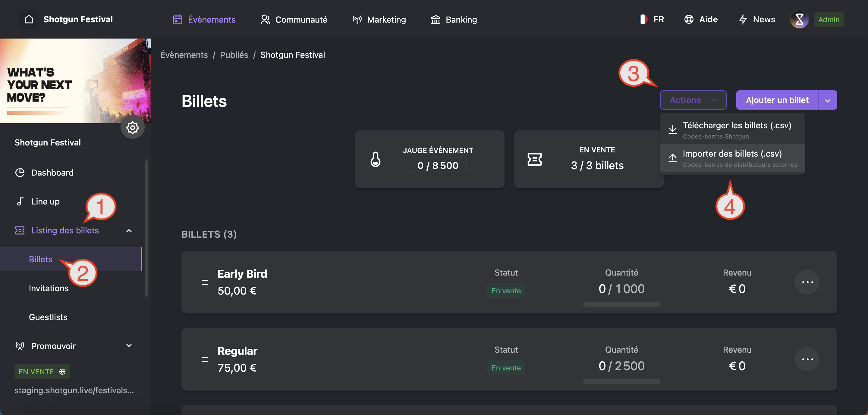Open the Billets sidebar item
Image resolution: width=868 pixels, height=415 pixels.
click(71, 259)
